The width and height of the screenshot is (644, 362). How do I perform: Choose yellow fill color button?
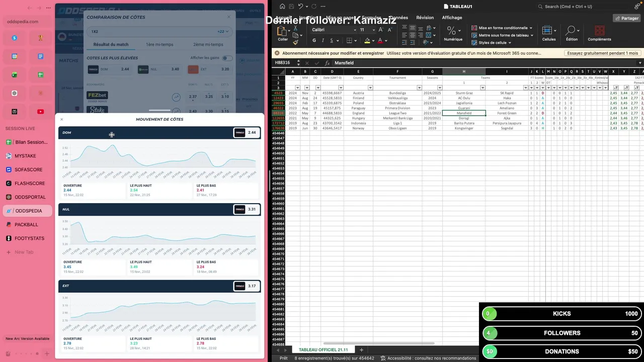(367, 41)
